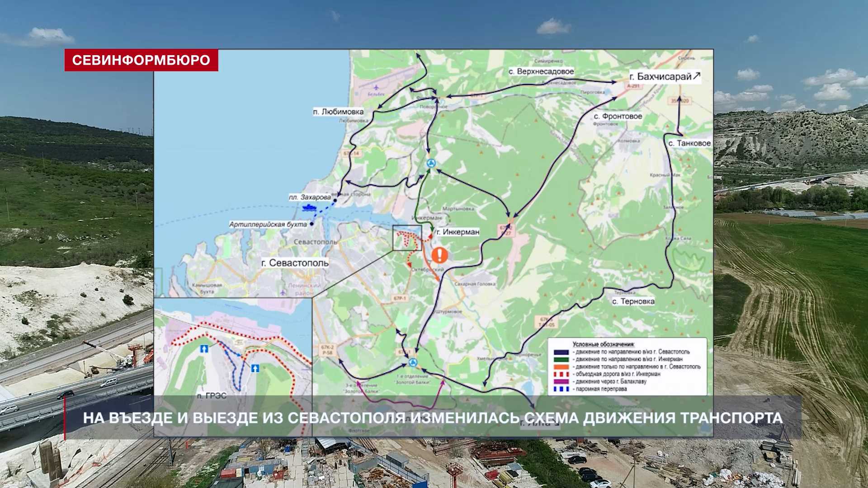Click the green legend swatch
This screenshot has height=488, width=868.
pos(561,359)
